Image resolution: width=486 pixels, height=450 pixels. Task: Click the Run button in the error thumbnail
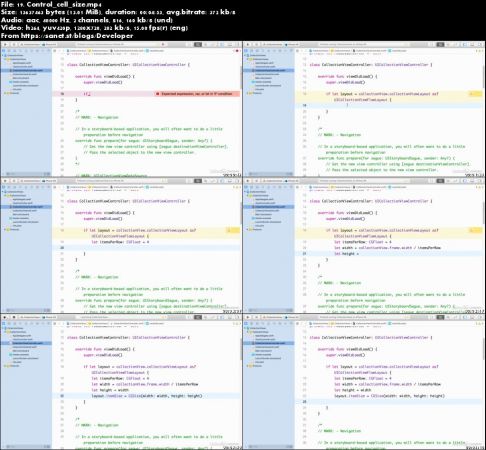pyautogui.click(x=5, y=44)
